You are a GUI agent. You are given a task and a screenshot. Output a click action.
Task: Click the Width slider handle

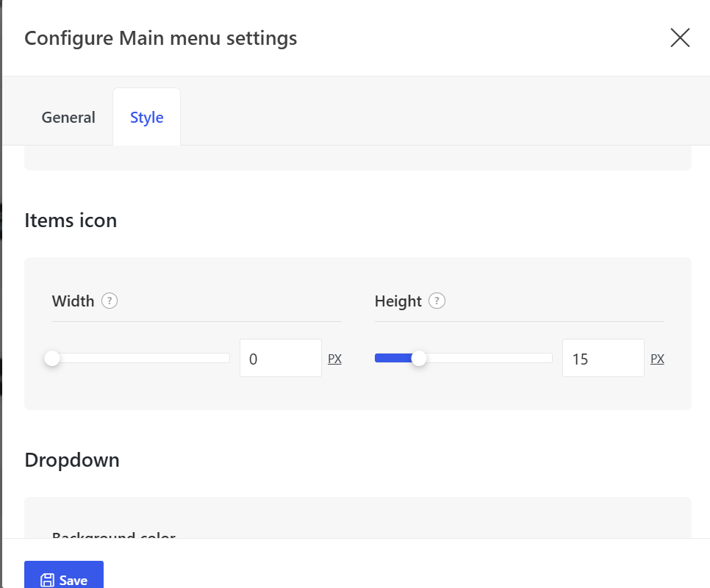point(52,358)
